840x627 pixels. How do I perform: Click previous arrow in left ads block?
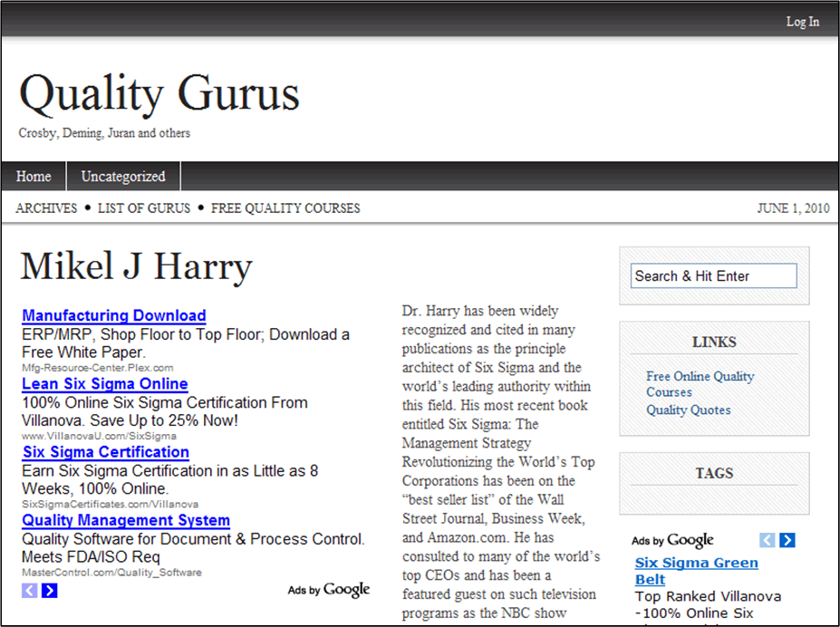[29, 591]
